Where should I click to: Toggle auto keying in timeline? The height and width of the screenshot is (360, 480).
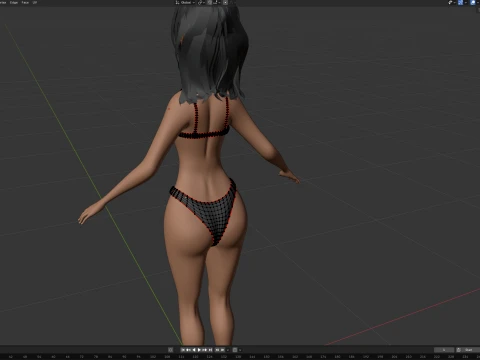coord(170,350)
